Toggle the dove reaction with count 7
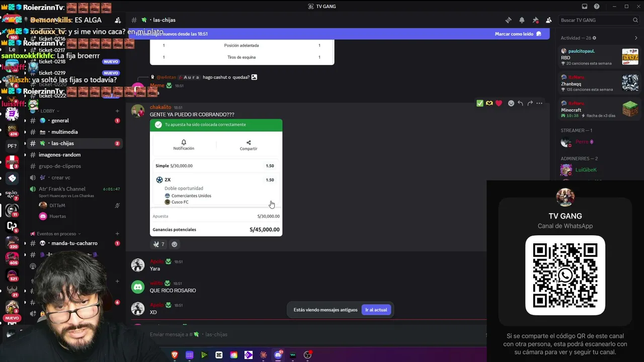Screen dimensions: 644x362 tap(159, 244)
